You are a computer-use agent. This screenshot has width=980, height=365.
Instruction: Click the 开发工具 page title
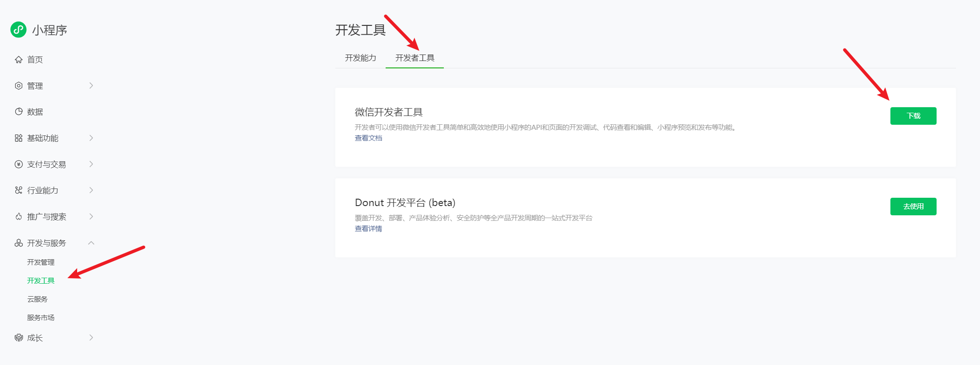point(361,30)
